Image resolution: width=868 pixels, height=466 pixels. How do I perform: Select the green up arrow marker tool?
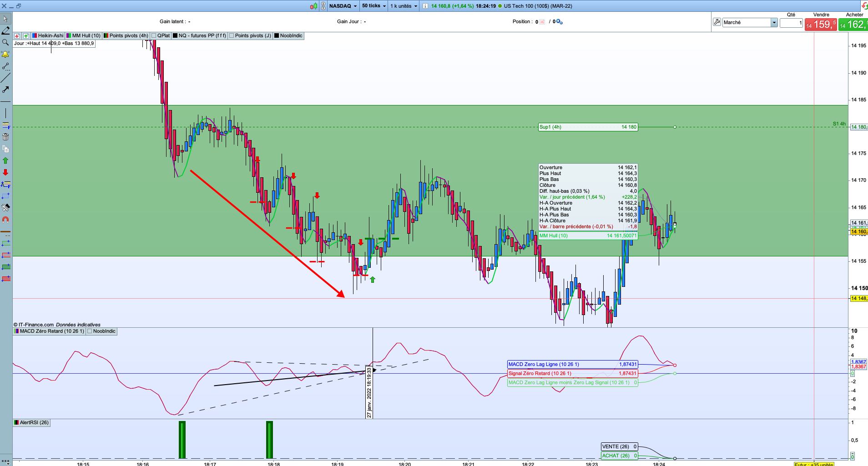coord(5,160)
